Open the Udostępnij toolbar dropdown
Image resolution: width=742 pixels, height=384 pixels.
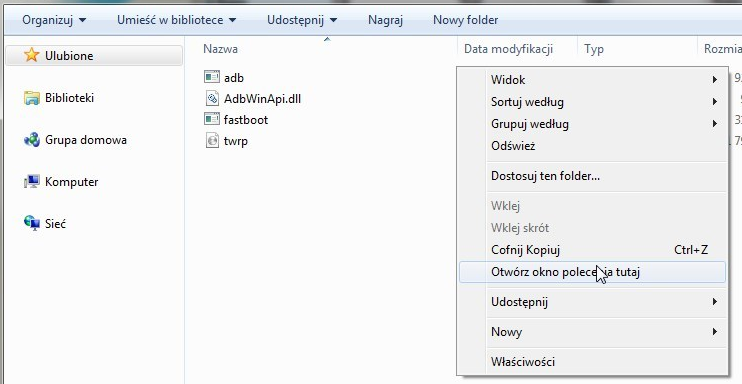[x=302, y=20]
